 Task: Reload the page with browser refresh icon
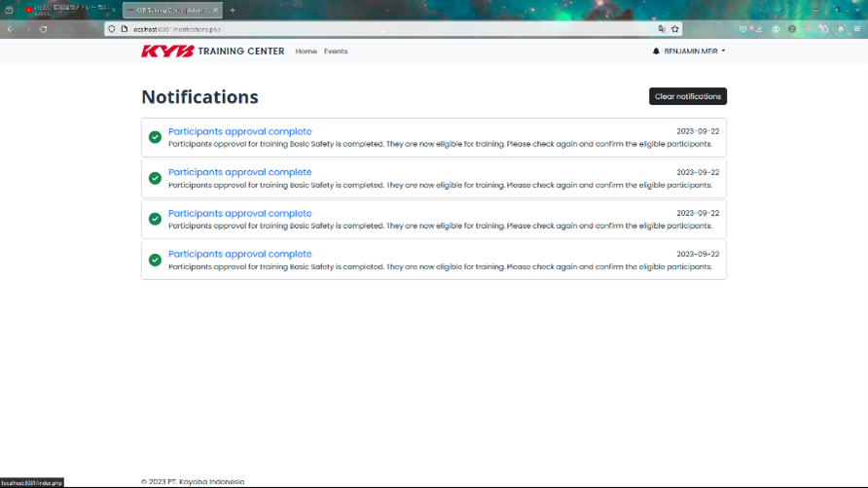[x=44, y=29]
